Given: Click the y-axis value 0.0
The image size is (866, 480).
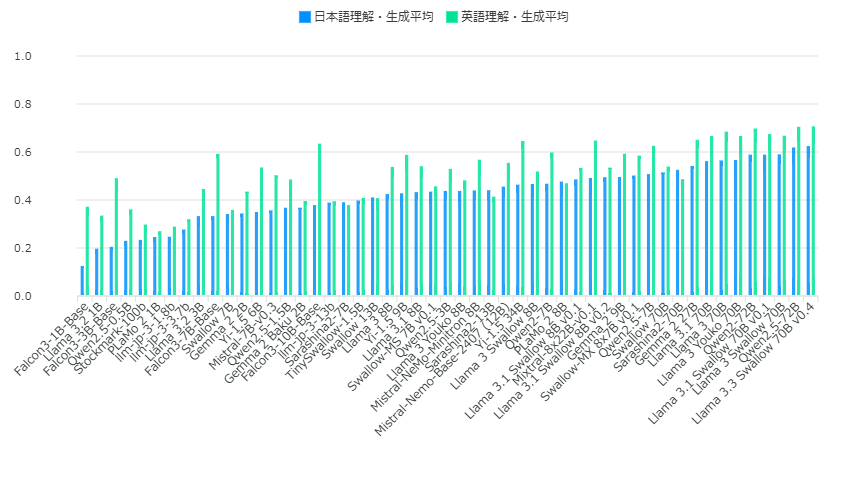Looking at the screenshot, I should tap(23, 297).
